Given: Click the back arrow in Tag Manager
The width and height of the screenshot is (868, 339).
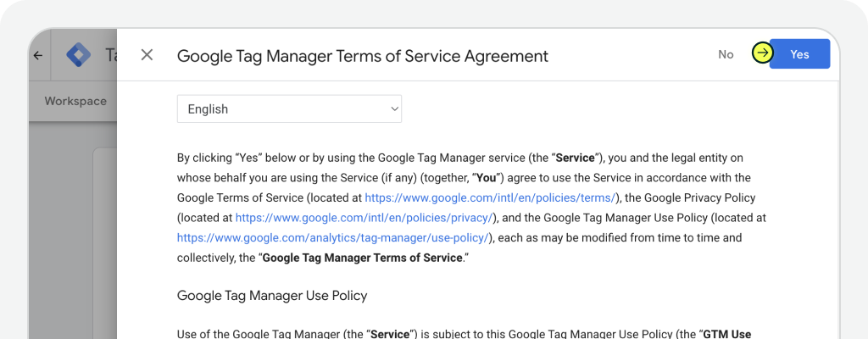Looking at the screenshot, I should click(38, 55).
